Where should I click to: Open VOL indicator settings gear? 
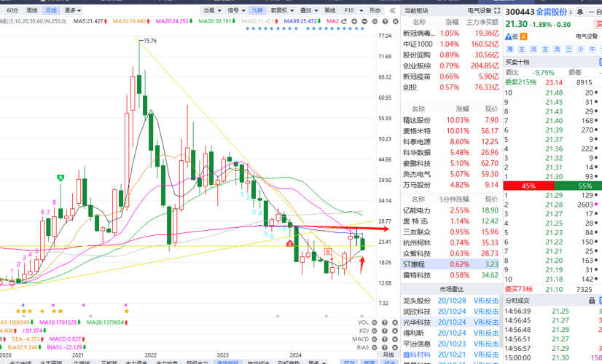(x=375, y=323)
